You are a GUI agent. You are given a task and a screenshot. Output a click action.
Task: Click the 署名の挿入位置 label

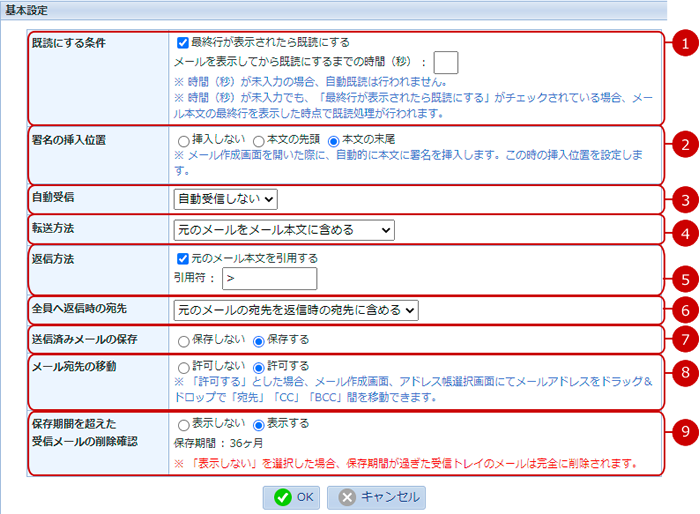point(69,140)
